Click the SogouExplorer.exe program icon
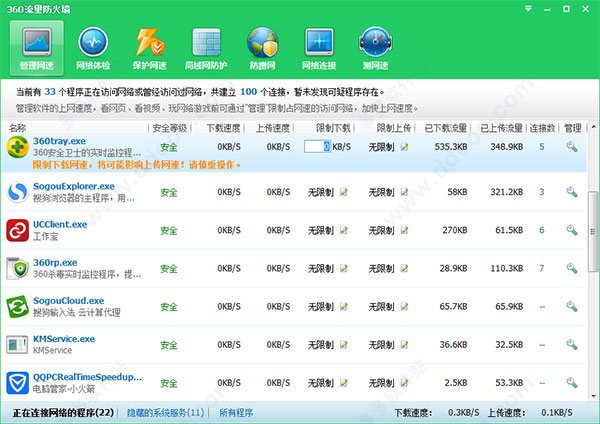The width and height of the screenshot is (600, 424). [18, 192]
